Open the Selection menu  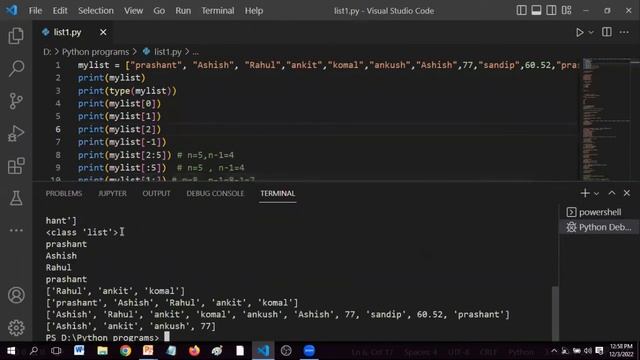(x=96, y=11)
